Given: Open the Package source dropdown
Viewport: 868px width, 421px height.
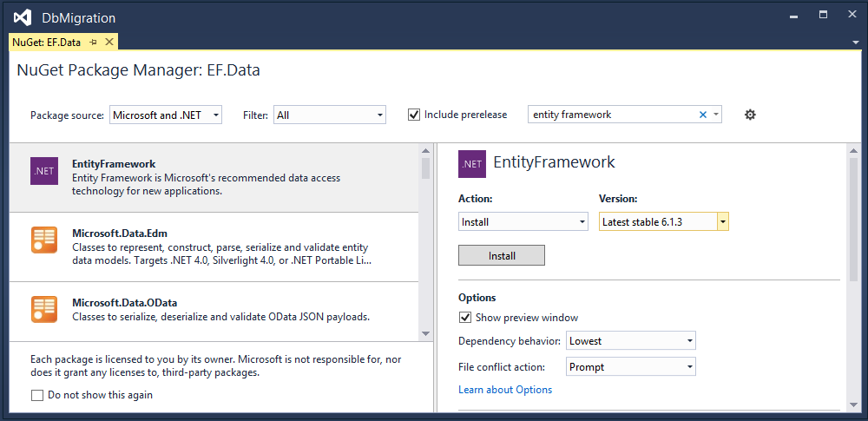Looking at the screenshot, I should pos(166,115).
